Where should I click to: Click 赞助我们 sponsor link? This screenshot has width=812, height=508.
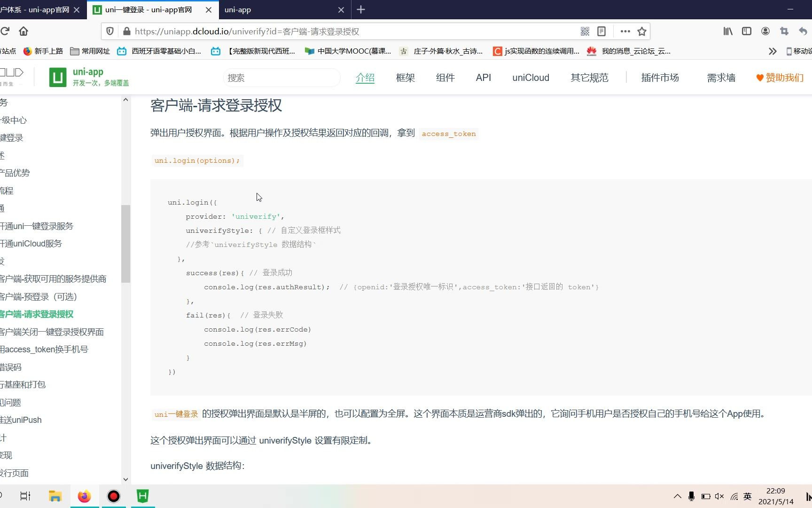[x=780, y=78]
